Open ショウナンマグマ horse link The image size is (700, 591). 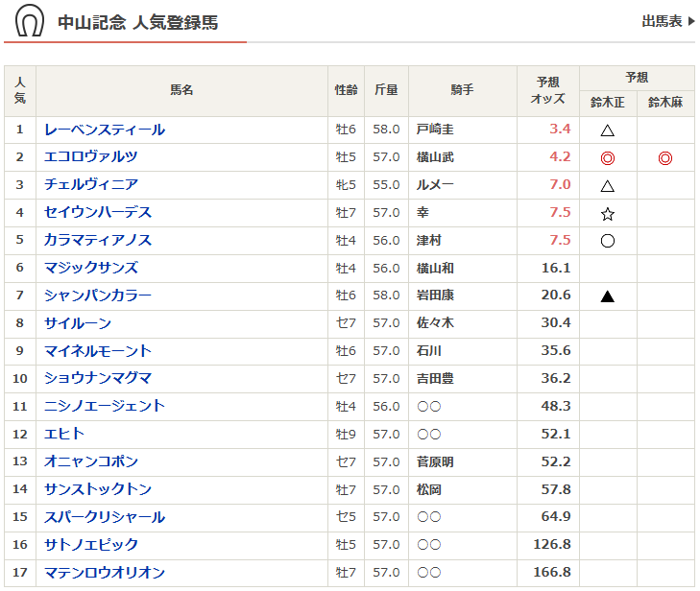pos(97,379)
